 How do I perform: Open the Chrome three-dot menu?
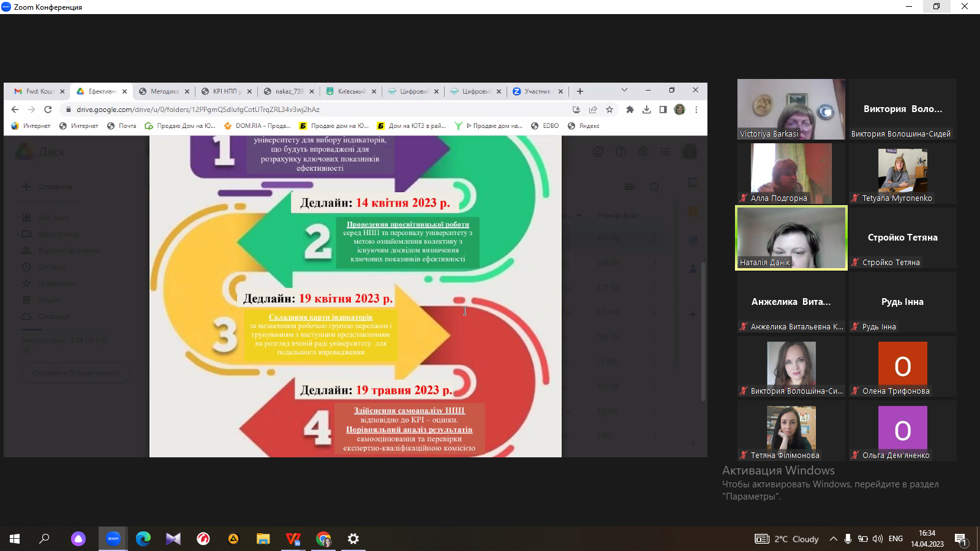pos(696,110)
